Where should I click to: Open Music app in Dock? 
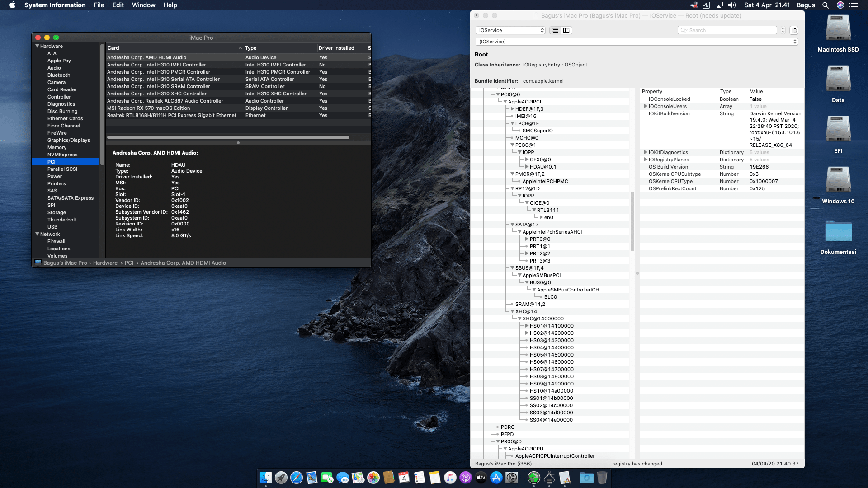[450, 478]
